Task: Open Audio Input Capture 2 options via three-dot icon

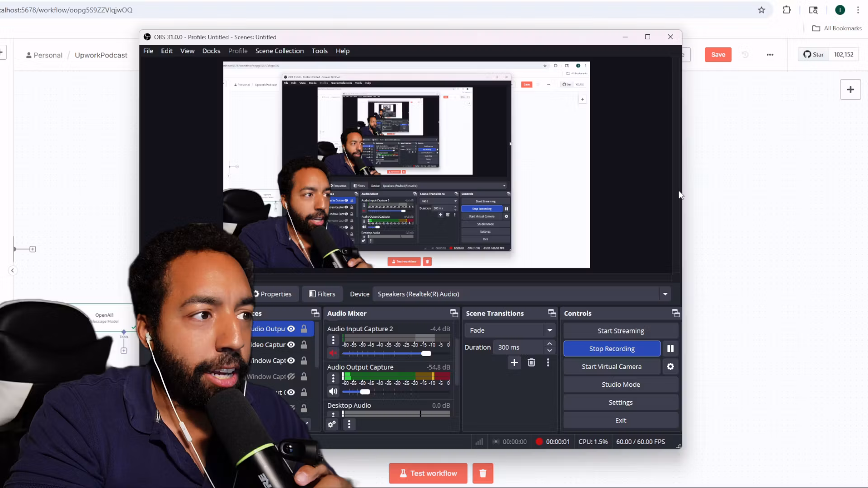Action: click(x=333, y=340)
